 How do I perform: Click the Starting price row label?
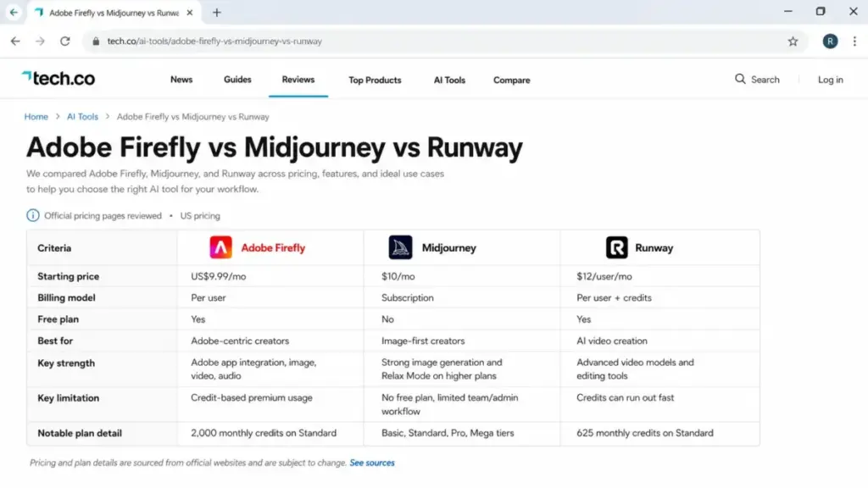tap(68, 276)
